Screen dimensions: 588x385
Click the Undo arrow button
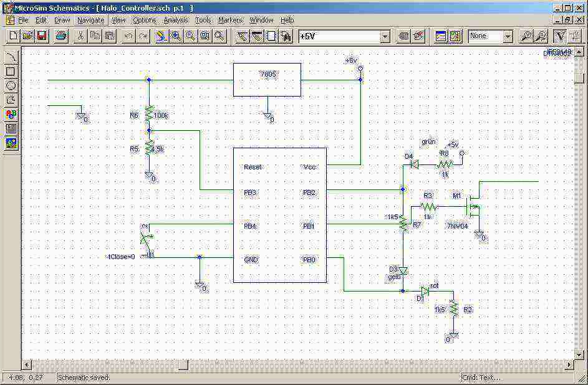pos(128,36)
